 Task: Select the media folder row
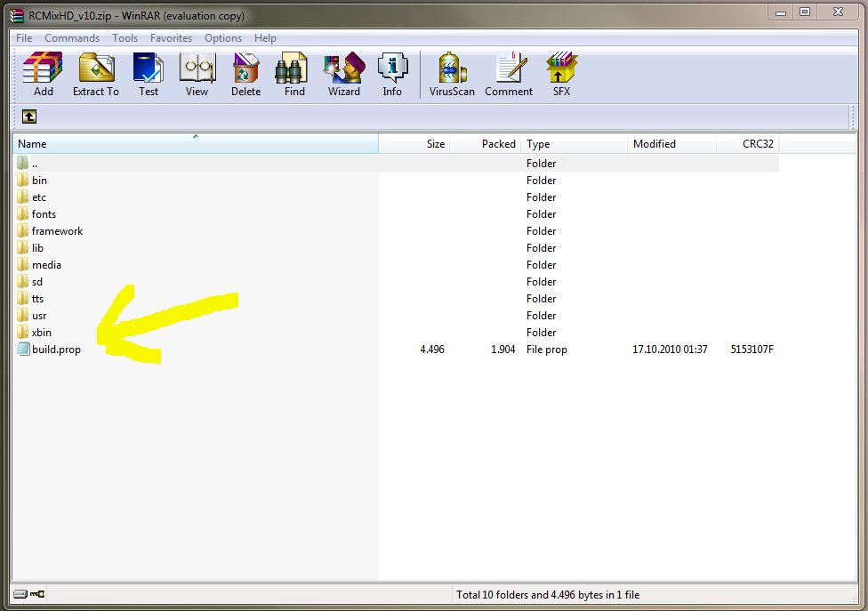(x=396, y=264)
